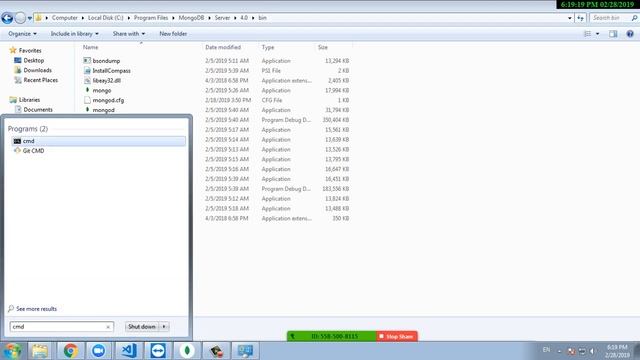Open the Windows Start button
The width and height of the screenshot is (640, 360).
(x=12, y=351)
